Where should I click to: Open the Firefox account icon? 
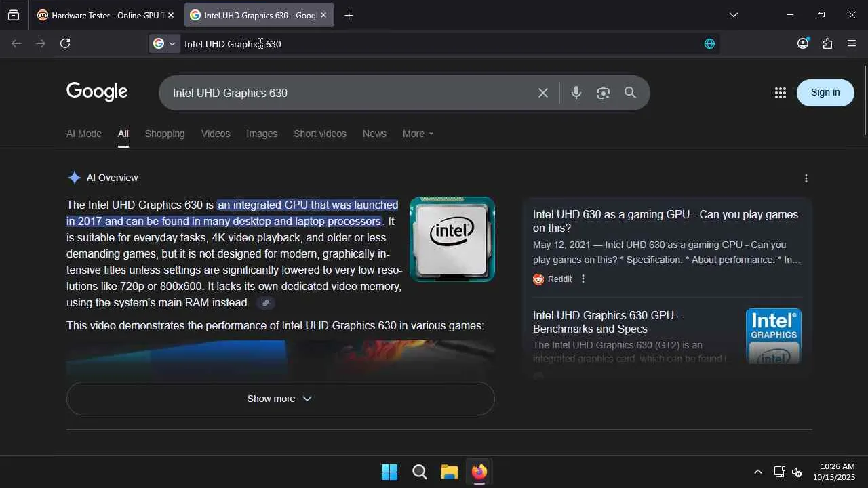pyautogui.click(x=803, y=43)
